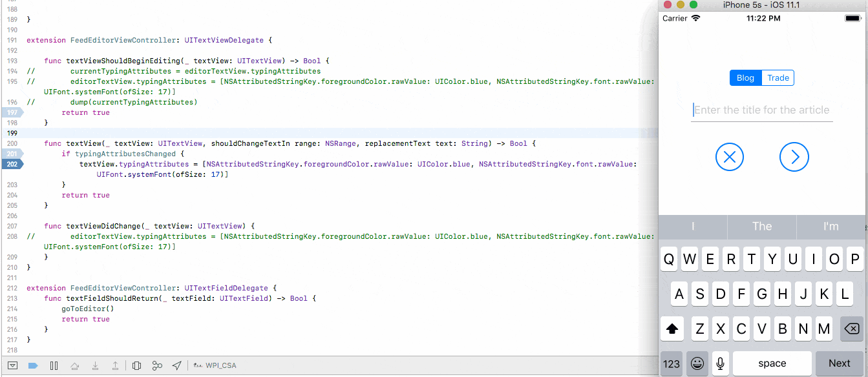This screenshot has height=377, width=868.
Task: Tap the S key on keyboard
Action: 700,294
